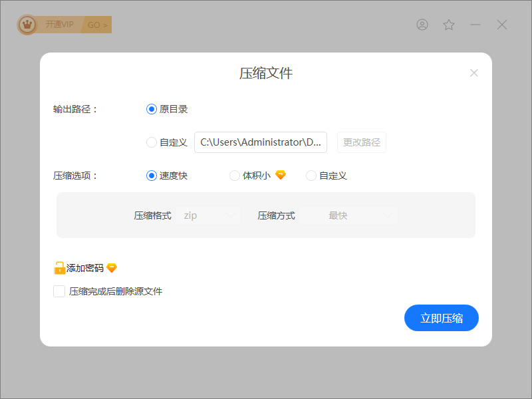Click the custom output path input field
This screenshot has width=532, height=399.
[x=261, y=142]
